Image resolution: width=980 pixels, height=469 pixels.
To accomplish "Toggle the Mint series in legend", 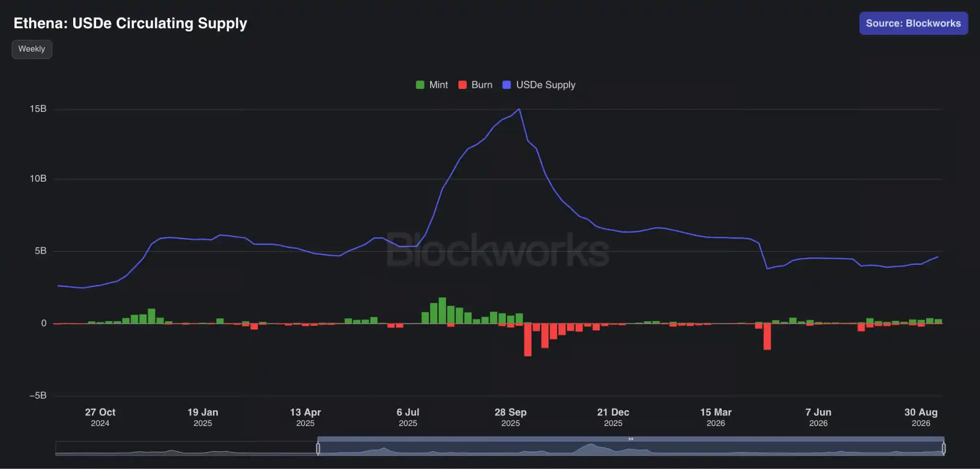I will point(432,85).
